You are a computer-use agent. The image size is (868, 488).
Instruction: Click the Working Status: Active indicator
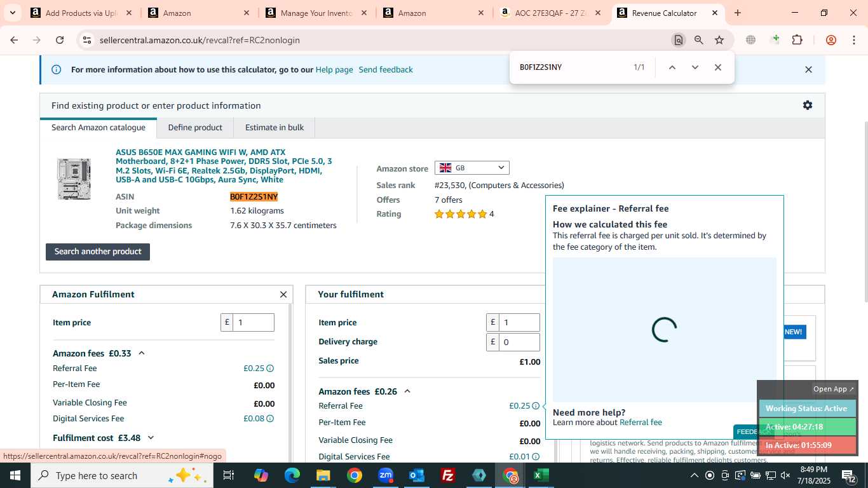806,409
